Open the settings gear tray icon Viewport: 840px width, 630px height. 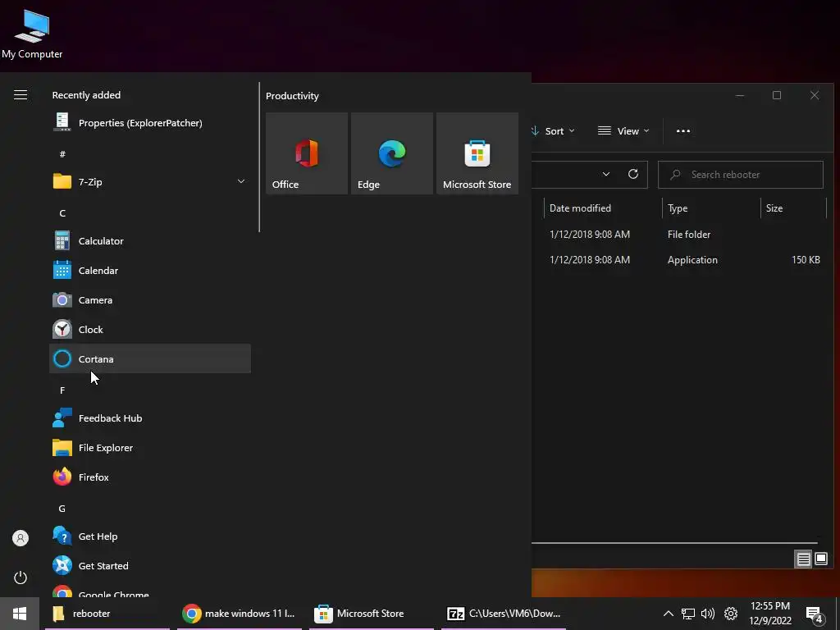731,614
